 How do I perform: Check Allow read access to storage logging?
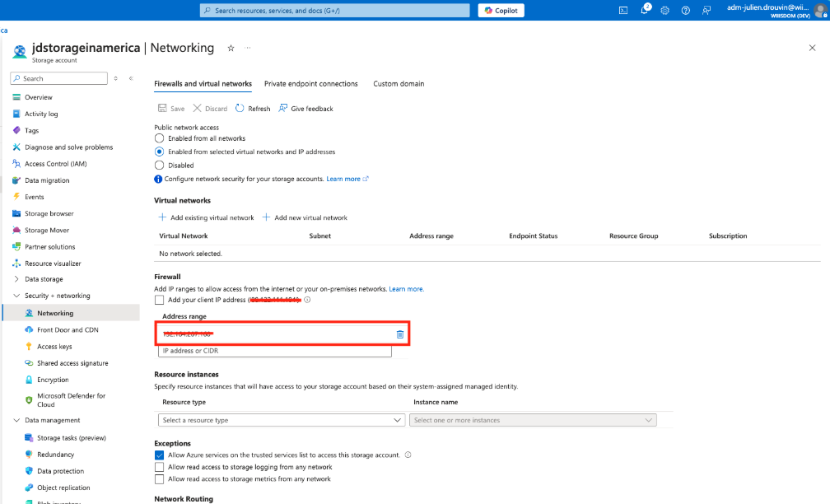[159, 466]
